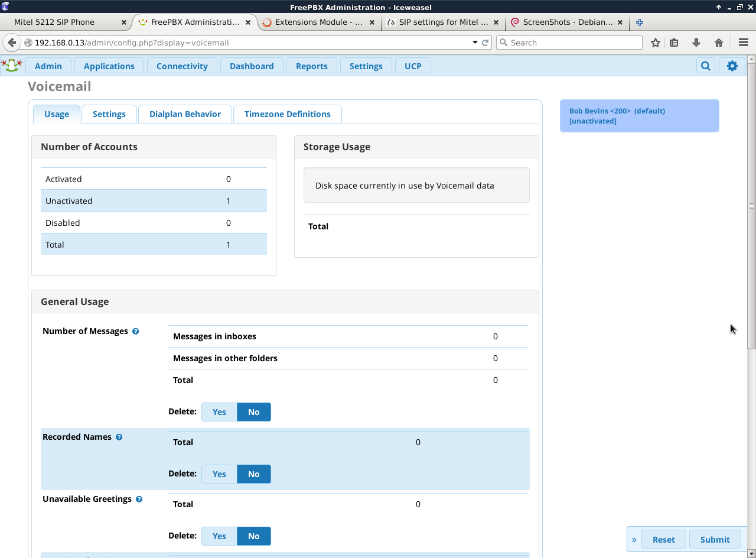Open a new browser tab with plus icon
The image size is (756, 558).
point(640,22)
